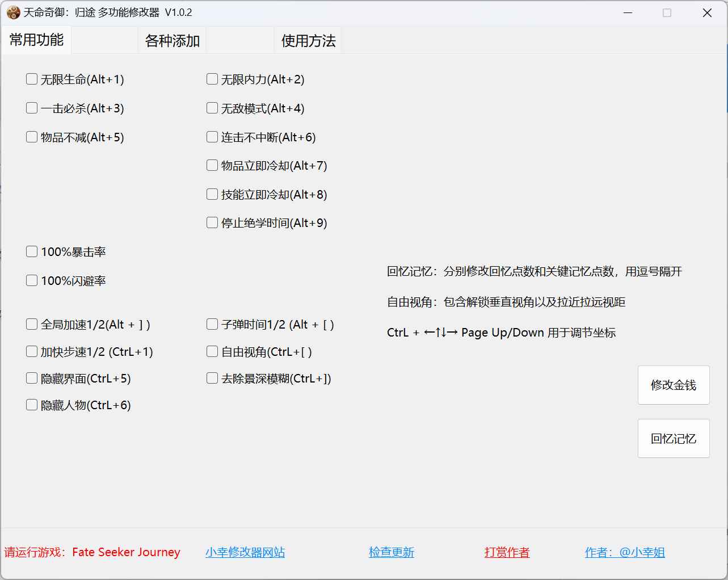Viewport: 728px width, 580px height.
Task: Open the 使用方法 tab
Action: (x=308, y=40)
